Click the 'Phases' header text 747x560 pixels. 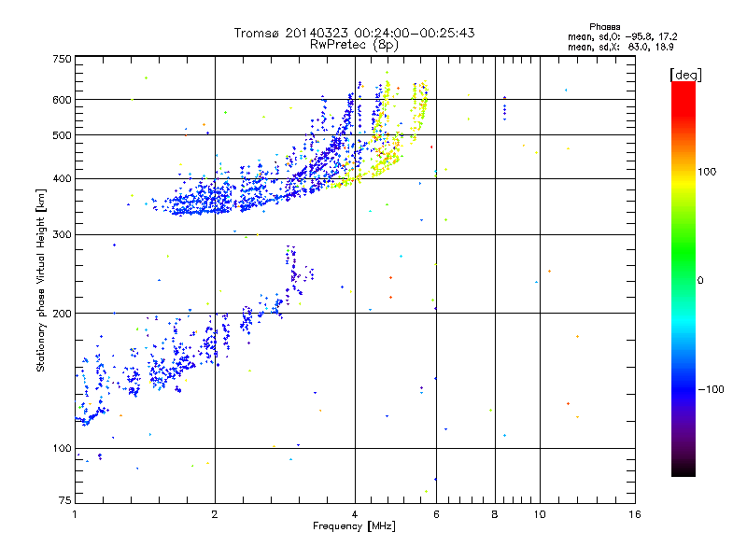tap(604, 27)
